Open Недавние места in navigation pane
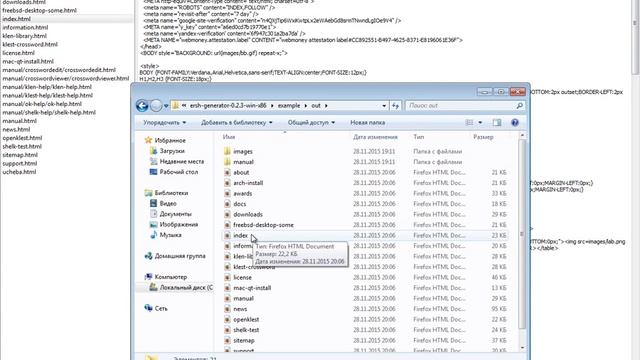 (181, 162)
